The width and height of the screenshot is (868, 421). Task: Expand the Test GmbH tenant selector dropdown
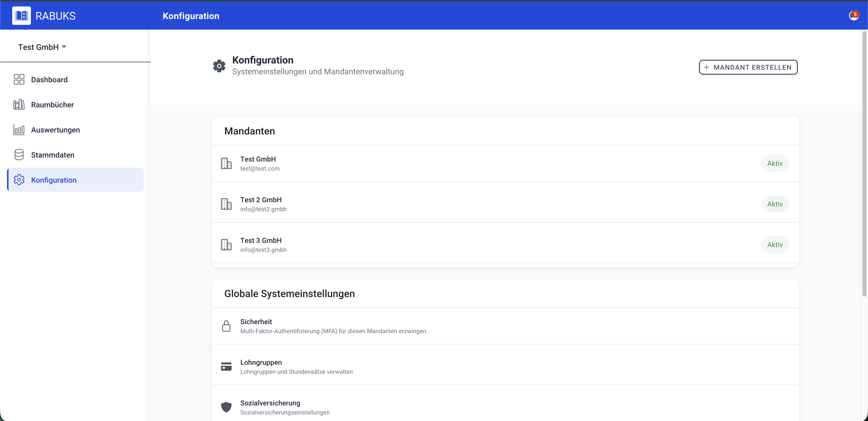(x=42, y=47)
